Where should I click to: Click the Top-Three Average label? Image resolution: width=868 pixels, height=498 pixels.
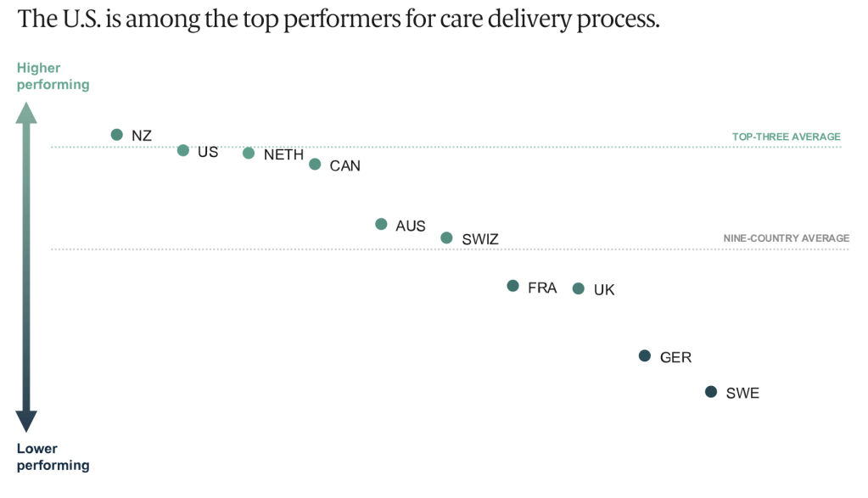tap(786, 137)
